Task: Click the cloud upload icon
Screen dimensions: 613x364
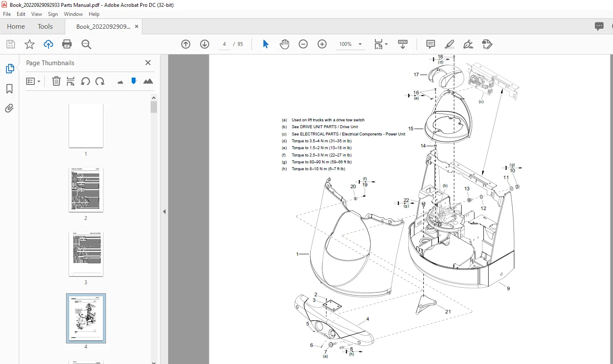Action: coord(48,44)
